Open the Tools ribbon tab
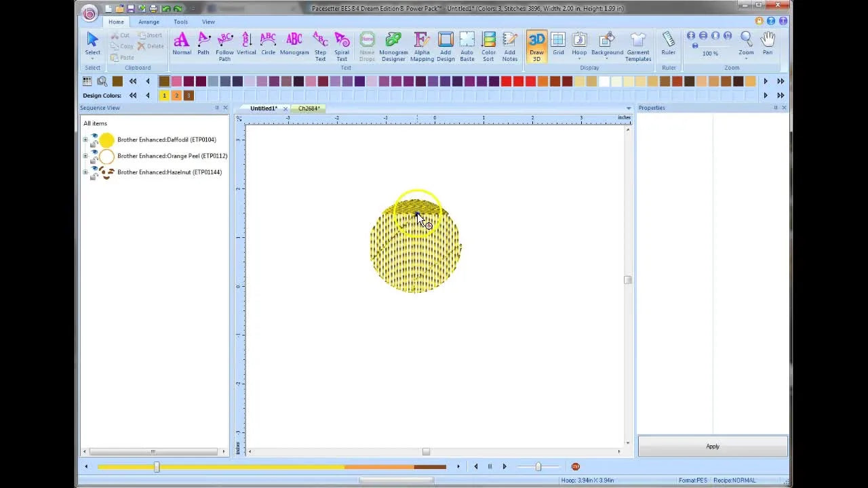 coord(180,22)
